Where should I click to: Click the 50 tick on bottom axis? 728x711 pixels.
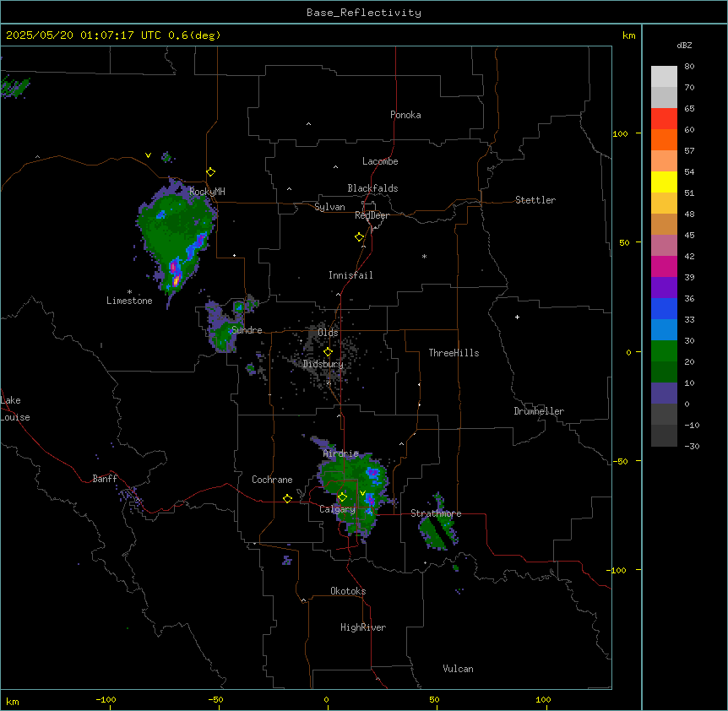[x=434, y=700]
